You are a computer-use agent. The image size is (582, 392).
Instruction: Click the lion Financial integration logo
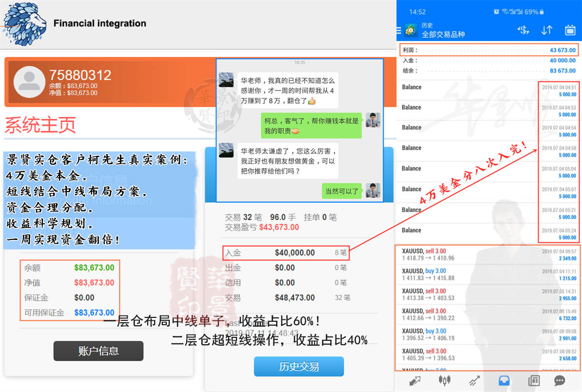[x=24, y=24]
